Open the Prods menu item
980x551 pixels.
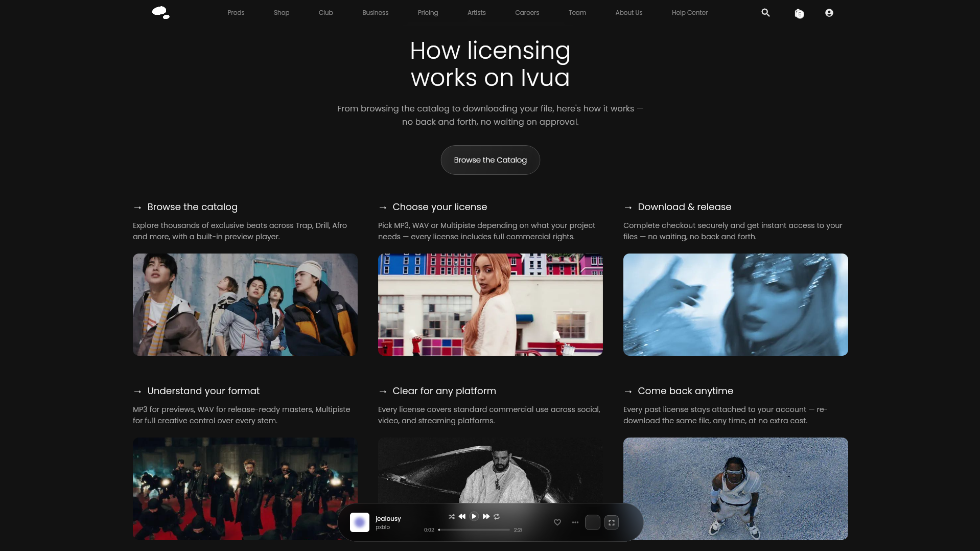pos(236,13)
